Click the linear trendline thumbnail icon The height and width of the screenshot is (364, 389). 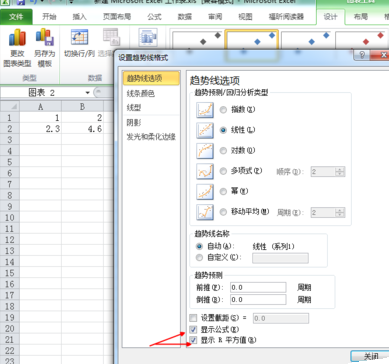point(205,130)
